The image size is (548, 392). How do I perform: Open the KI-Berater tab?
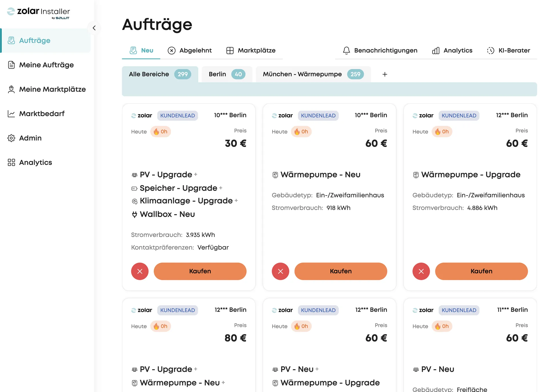[x=508, y=50]
